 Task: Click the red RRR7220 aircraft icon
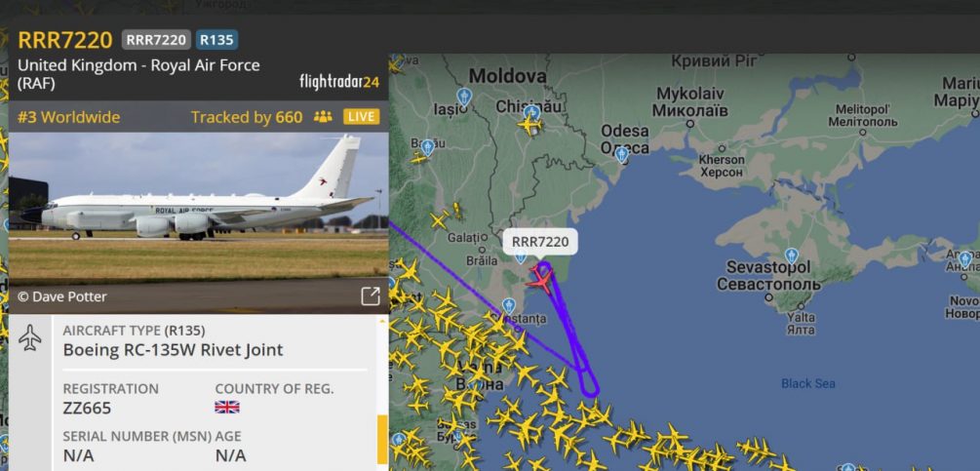(x=539, y=281)
